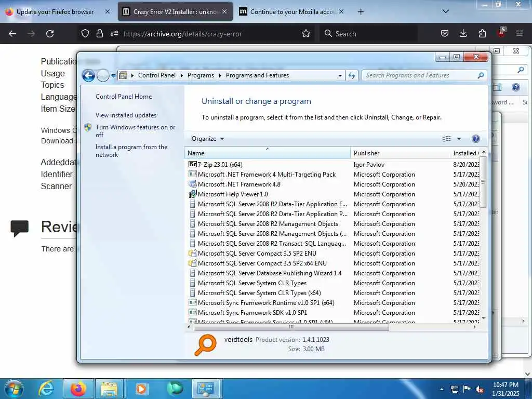Open Turn Windows features on or off
The image size is (532, 399).
(135, 130)
